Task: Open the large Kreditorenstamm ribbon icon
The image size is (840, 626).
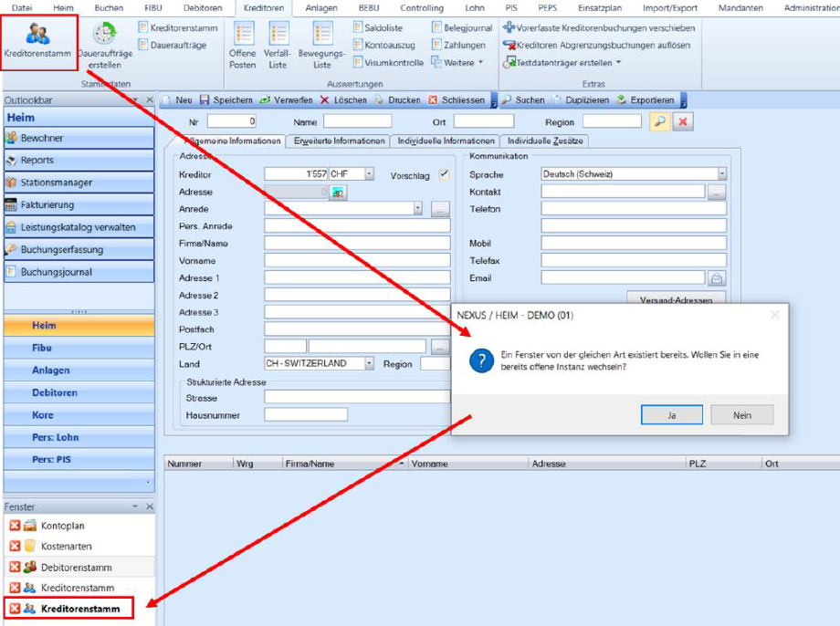Action: pos(37,41)
